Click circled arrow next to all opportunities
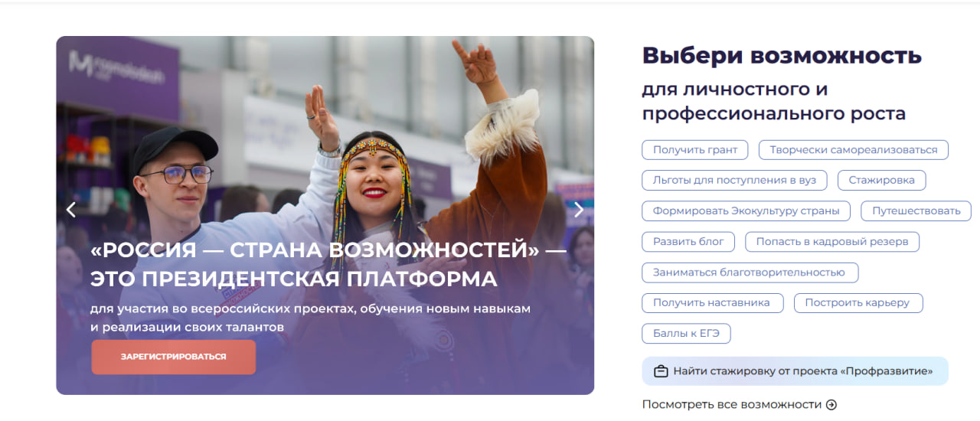980x421 pixels. tap(831, 405)
